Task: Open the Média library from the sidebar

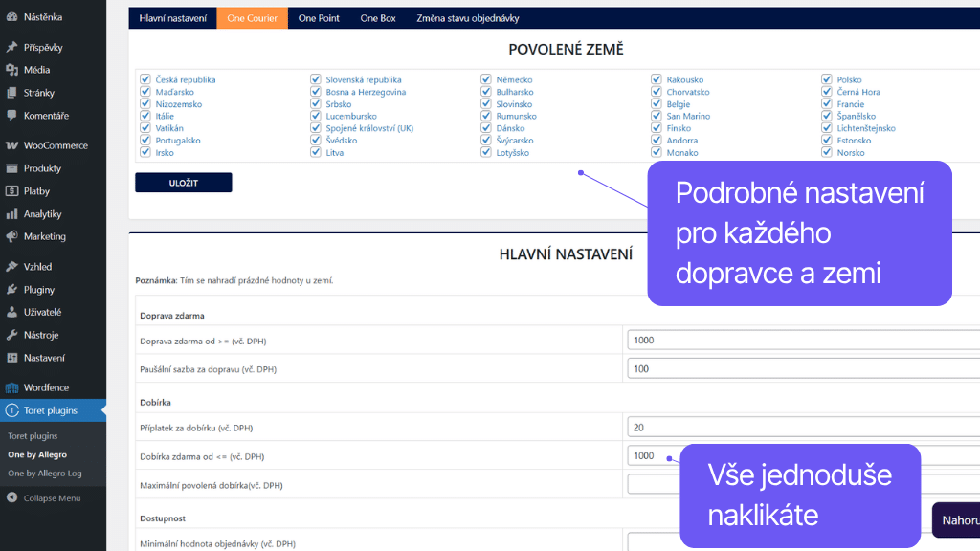Action: pos(38,70)
